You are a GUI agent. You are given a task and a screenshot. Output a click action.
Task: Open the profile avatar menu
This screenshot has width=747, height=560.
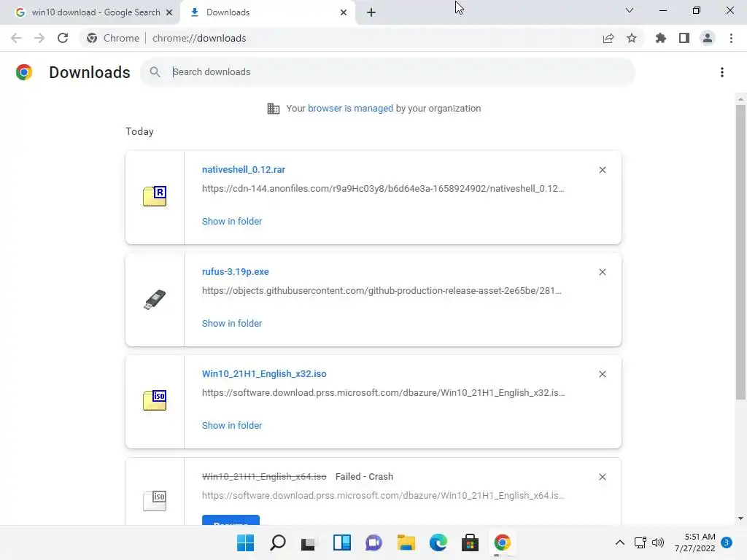click(x=708, y=38)
